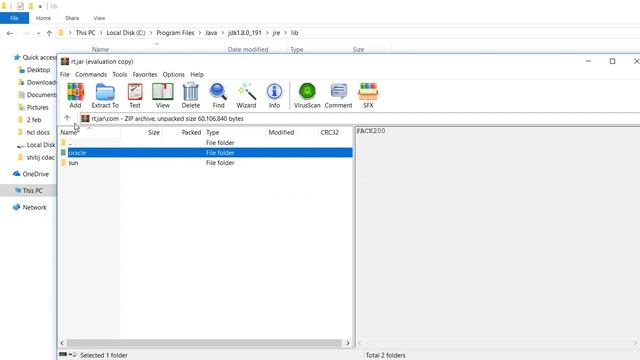Click the SFX toolbar icon

[x=368, y=95]
